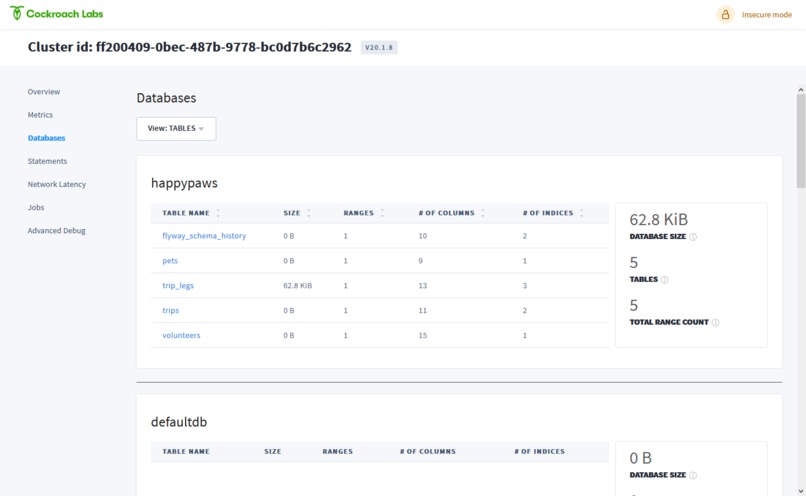Click the defaultdb Database Size info icon
This screenshot has width=806, height=496.
pos(693,475)
